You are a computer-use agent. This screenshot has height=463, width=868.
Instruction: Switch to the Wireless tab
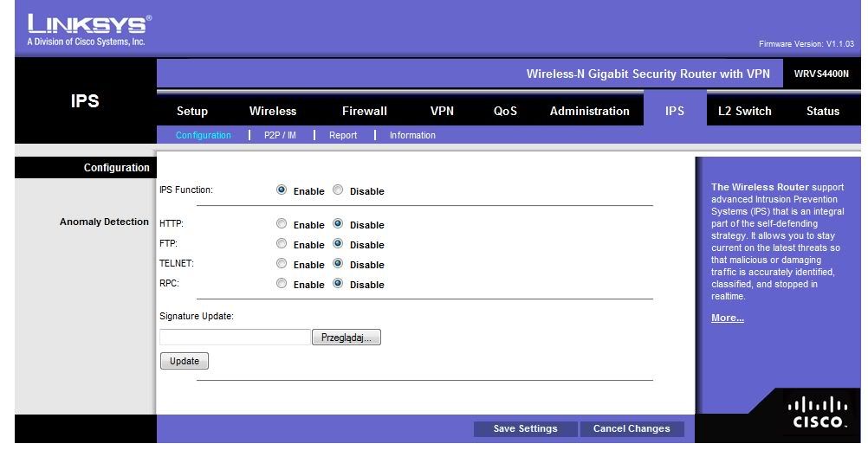(x=273, y=111)
